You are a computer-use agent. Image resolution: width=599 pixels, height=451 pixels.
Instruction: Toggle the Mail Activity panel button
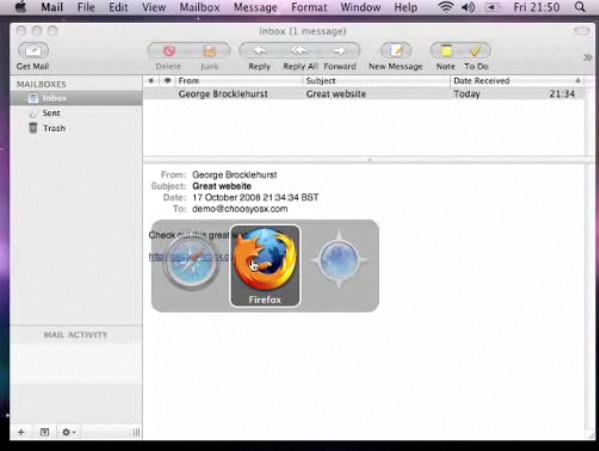[45, 432]
